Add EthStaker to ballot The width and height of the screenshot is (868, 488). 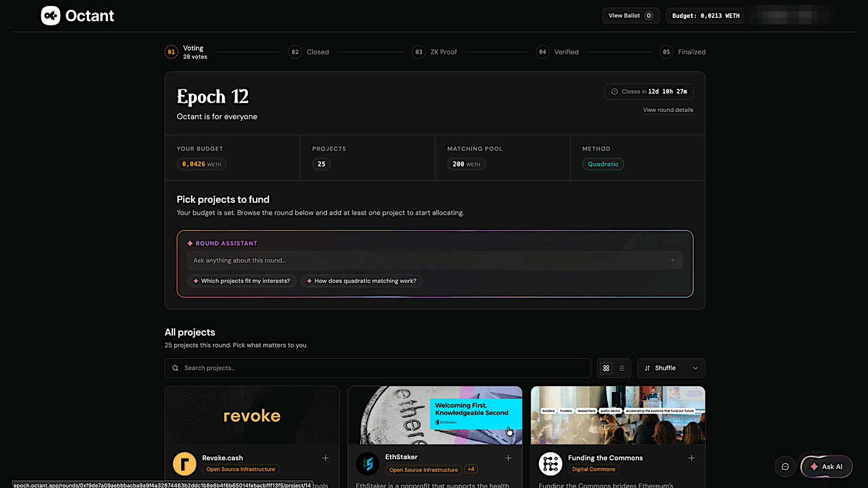tap(508, 458)
